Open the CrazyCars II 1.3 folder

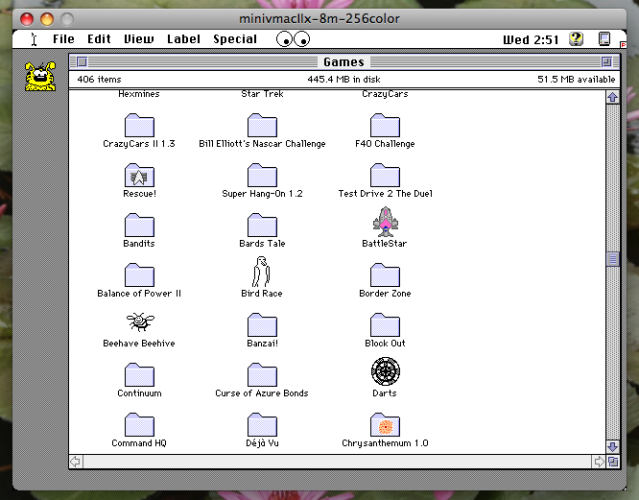139,125
